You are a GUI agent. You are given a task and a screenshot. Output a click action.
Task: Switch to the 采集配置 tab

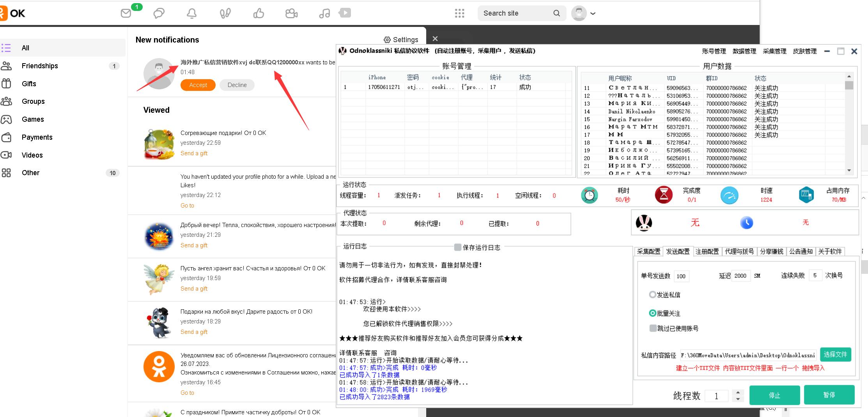(x=648, y=252)
